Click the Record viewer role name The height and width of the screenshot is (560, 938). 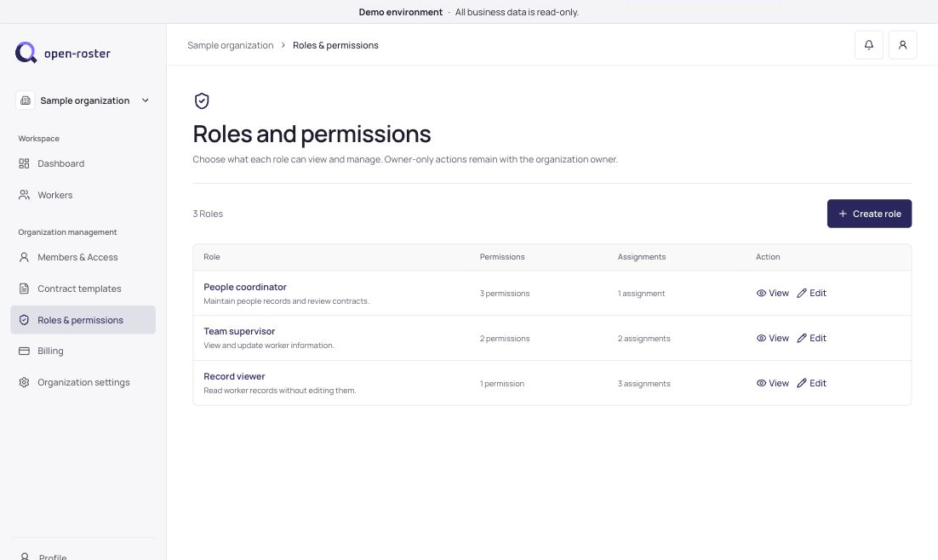[234, 376]
